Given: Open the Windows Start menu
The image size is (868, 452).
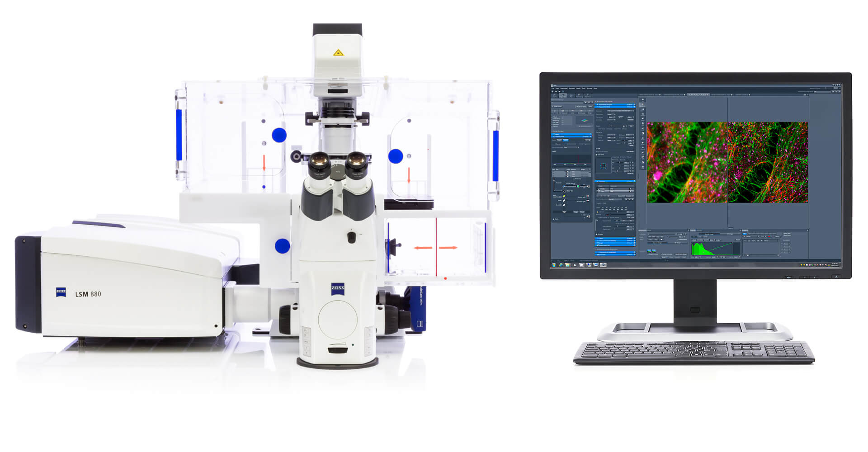Looking at the screenshot, I should coord(554,265).
